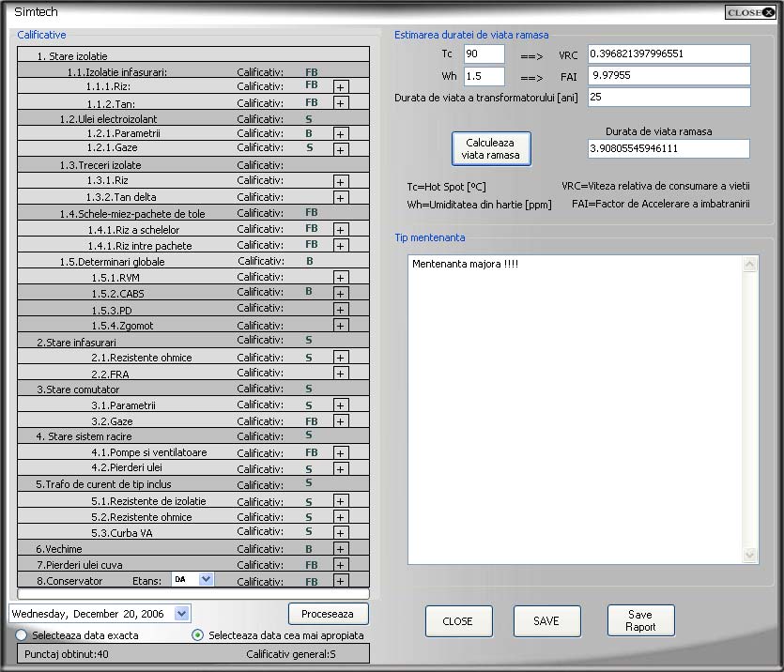Click plus button for 1.5.2.CABS

[341, 293]
